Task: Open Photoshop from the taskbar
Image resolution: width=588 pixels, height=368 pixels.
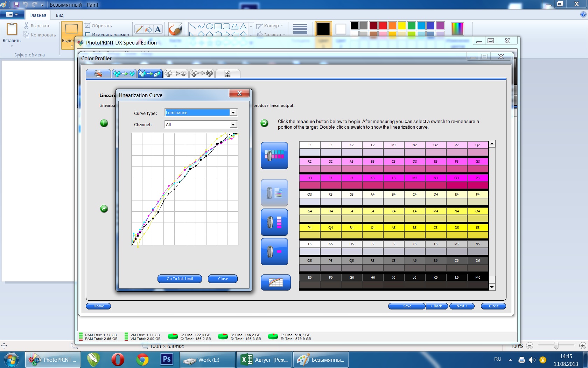Action: pyautogui.click(x=167, y=360)
